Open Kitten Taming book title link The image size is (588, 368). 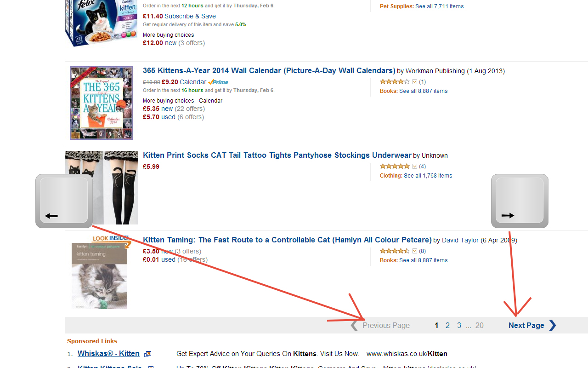[287, 240]
